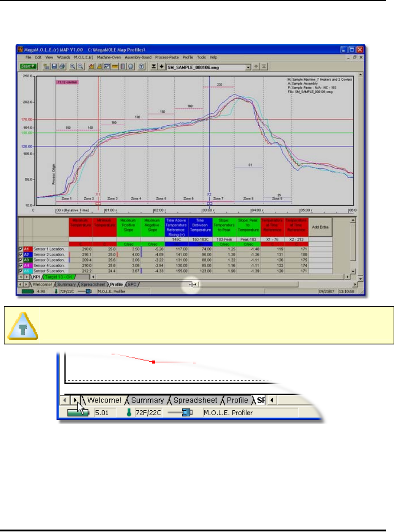Click the down arrow with bar toolbar icon
Viewport: 394px width, 532px height.
click(154, 66)
